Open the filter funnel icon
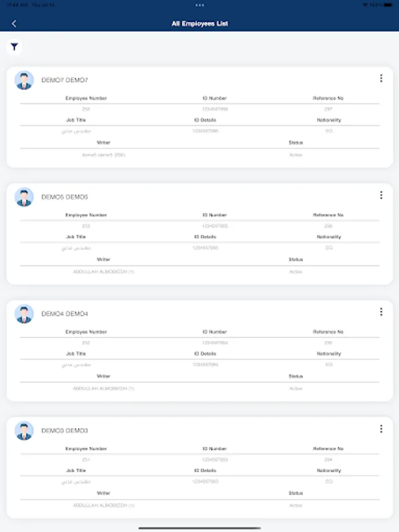The image size is (399, 532). (x=15, y=47)
